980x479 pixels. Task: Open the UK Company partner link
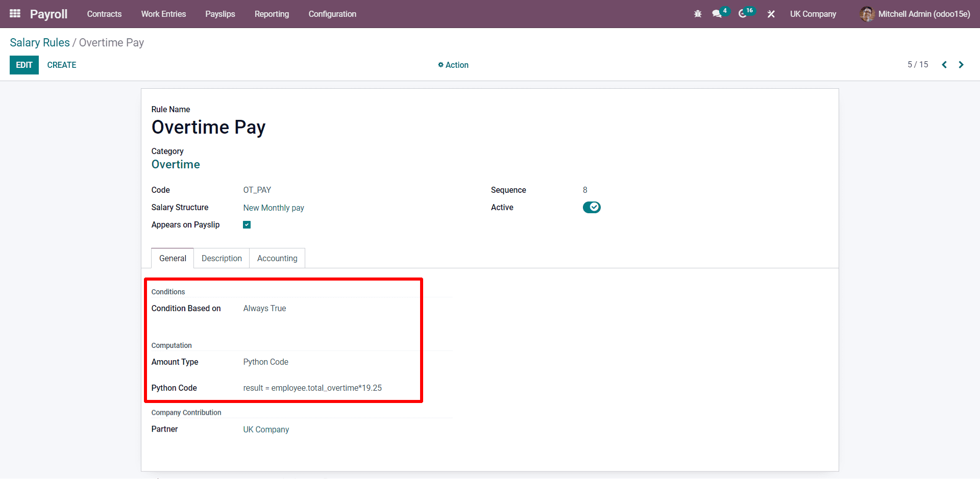click(x=266, y=430)
